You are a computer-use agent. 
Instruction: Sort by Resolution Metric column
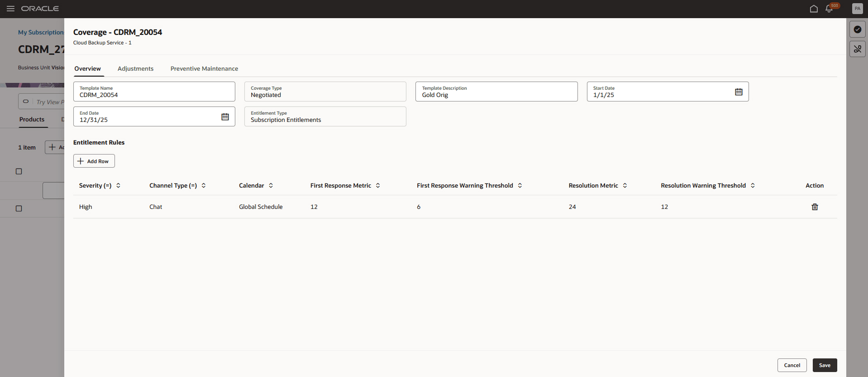(625, 185)
